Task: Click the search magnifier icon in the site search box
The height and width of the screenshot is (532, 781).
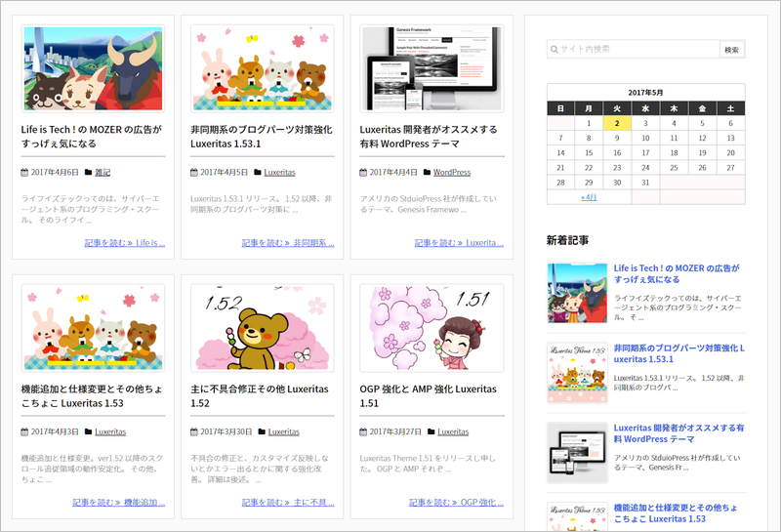Action: tap(554, 50)
